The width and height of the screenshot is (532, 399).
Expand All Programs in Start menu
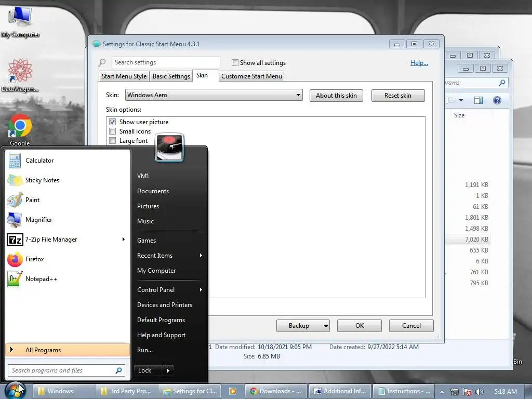68,350
